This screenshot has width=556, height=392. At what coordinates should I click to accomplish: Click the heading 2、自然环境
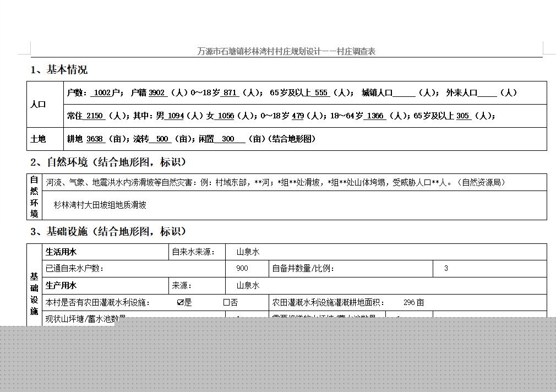tap(108, 162)
